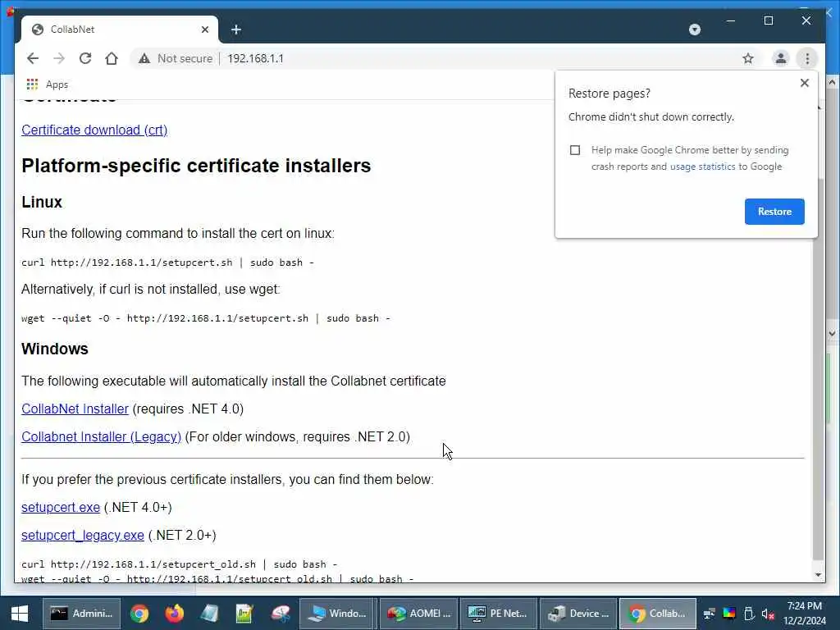Switch to Device Manager taskbar window
Viewport: 840px width, 630px height.
578,614
